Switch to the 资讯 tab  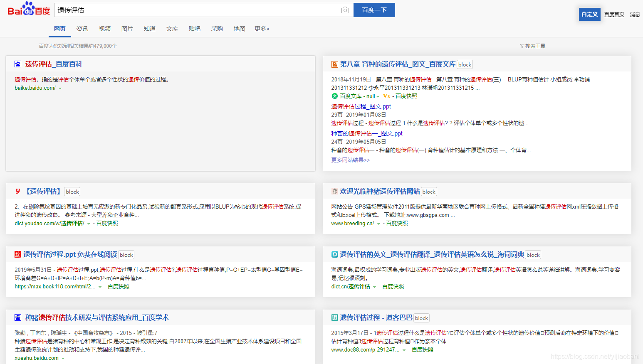coord(82,29)
